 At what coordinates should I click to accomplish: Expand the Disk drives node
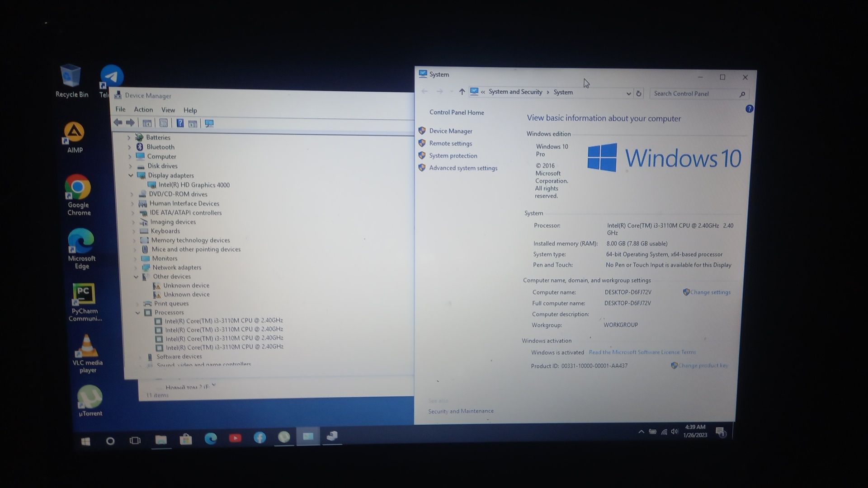pos(130,166)
